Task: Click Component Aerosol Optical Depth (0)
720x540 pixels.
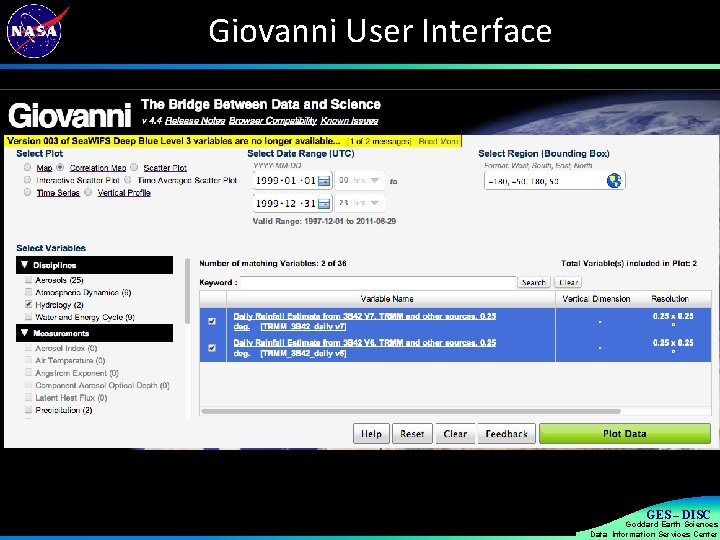Action: pos(102,385)
